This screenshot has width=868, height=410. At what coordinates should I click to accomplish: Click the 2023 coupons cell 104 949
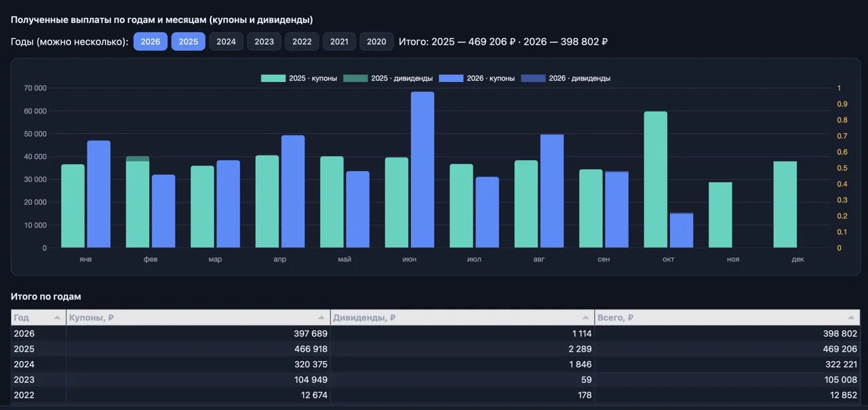pos(198,379)
